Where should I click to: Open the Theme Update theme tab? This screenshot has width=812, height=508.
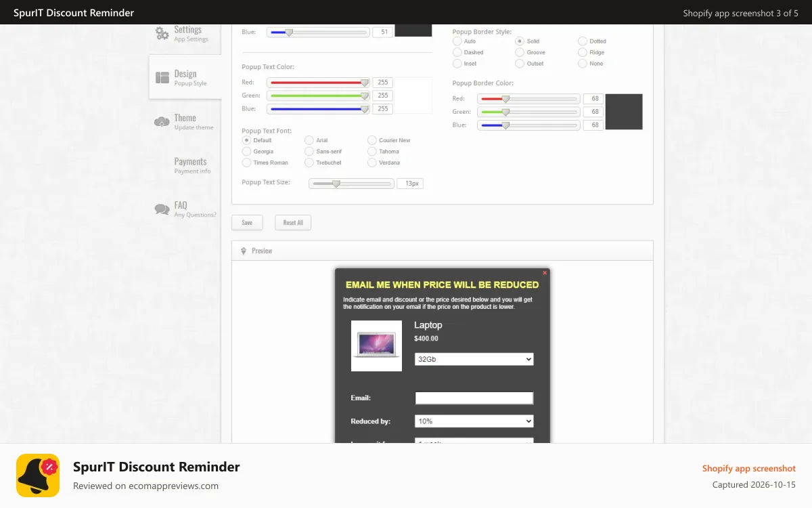coord(185,121)
